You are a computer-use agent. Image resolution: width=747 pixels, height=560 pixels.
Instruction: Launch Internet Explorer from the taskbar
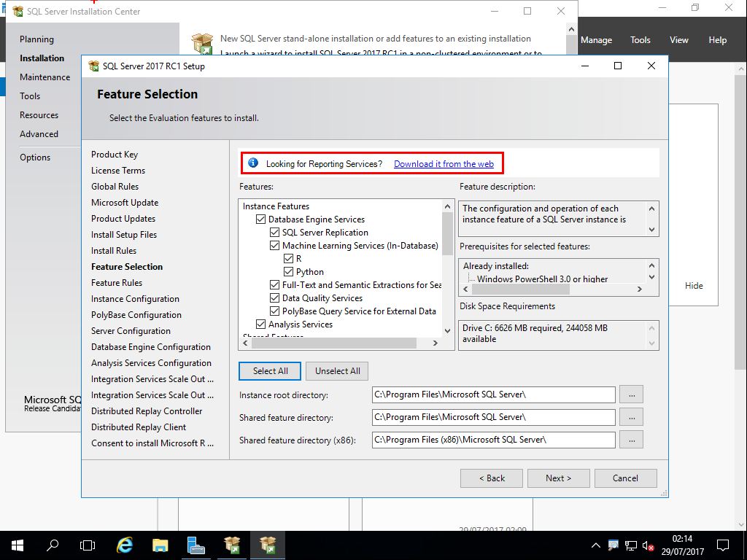click(x=125, y=545)
